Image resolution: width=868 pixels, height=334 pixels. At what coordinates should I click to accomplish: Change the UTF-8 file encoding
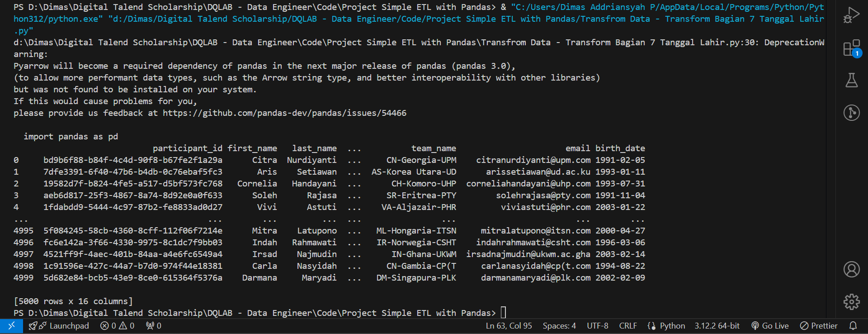pyautogui.click(x=597, y=326)
